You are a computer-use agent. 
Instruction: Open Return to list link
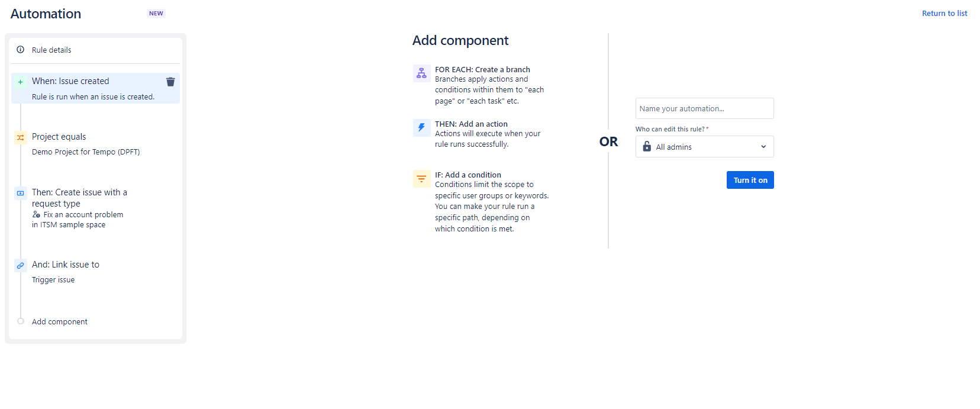point(944,13)
